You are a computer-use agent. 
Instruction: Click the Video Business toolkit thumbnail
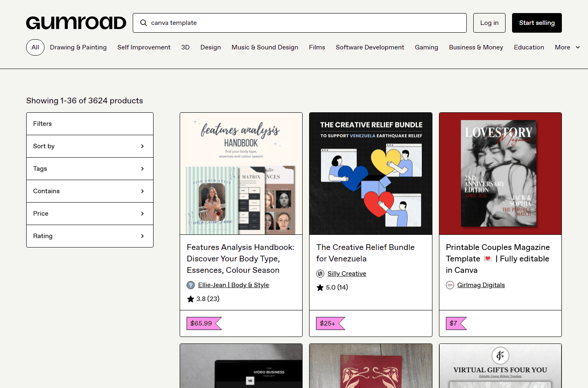241,366
